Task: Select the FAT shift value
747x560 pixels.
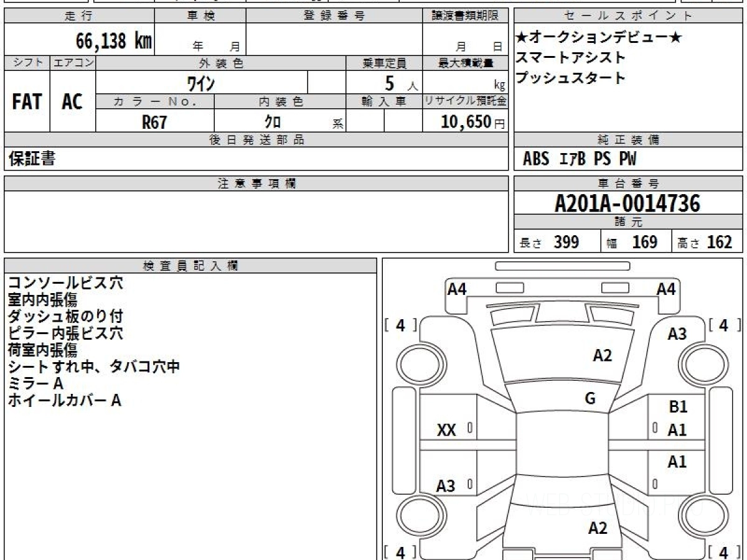Action: pos(27,101)
